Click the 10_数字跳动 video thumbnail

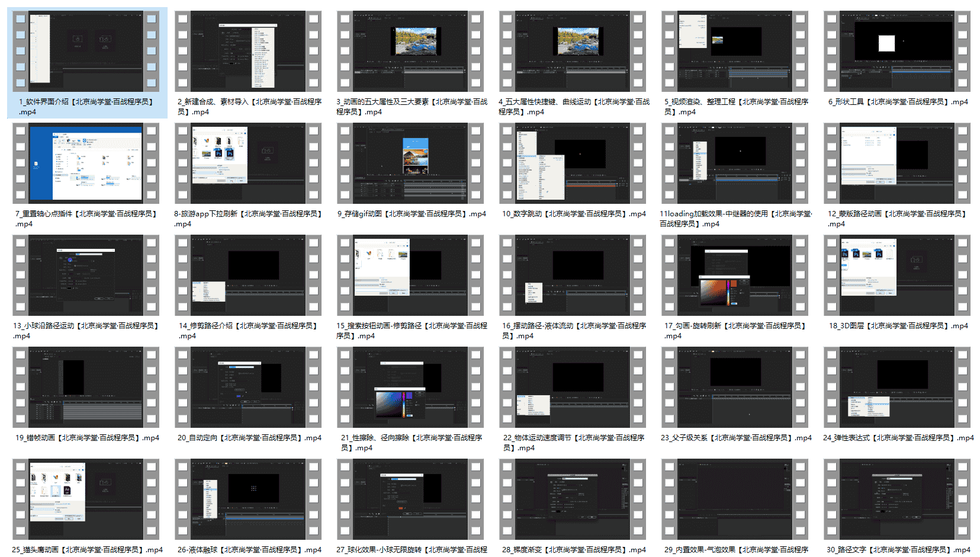(x=573, y=163)
